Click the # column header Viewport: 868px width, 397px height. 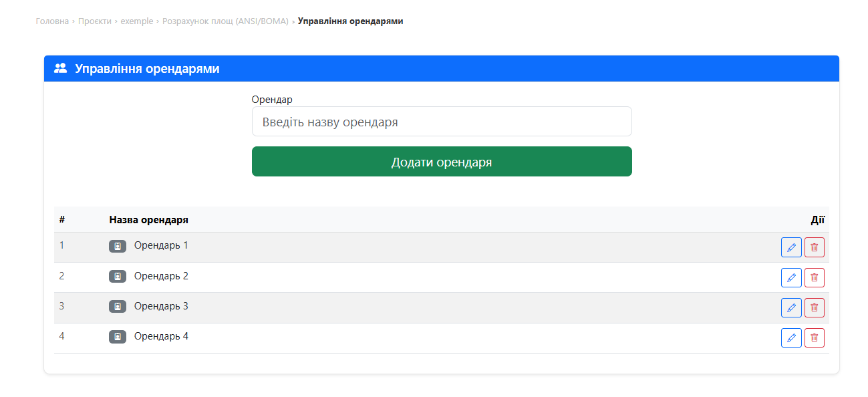pos(62,219)
